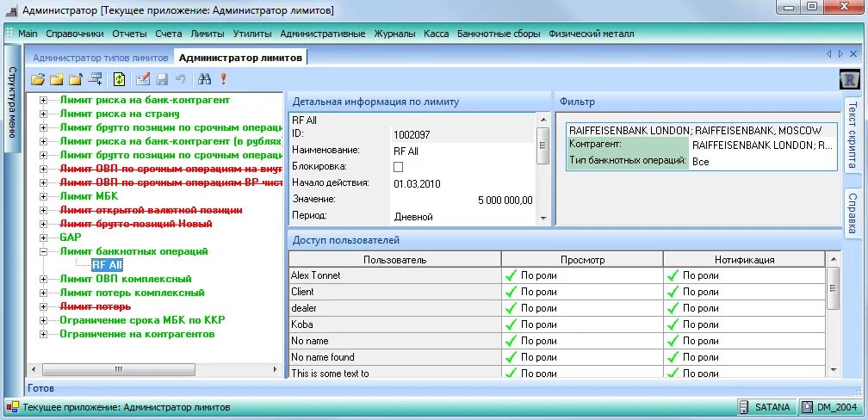This screenshot has width=868, height=420.
Task: Click Просмотр checkmark for Koba
Action: [511, 324]
